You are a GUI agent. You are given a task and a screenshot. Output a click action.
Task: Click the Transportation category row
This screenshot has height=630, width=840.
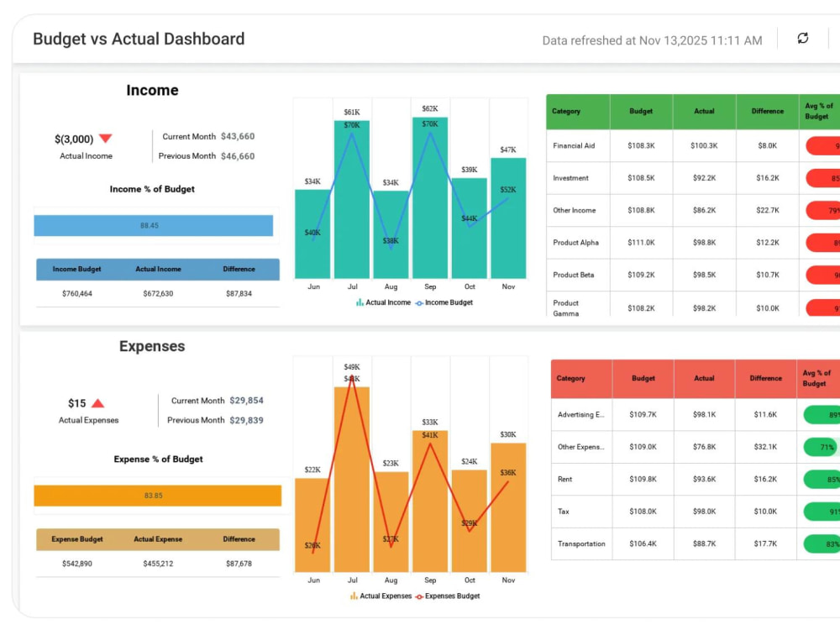pyautogui.click(x=696, y=543)
